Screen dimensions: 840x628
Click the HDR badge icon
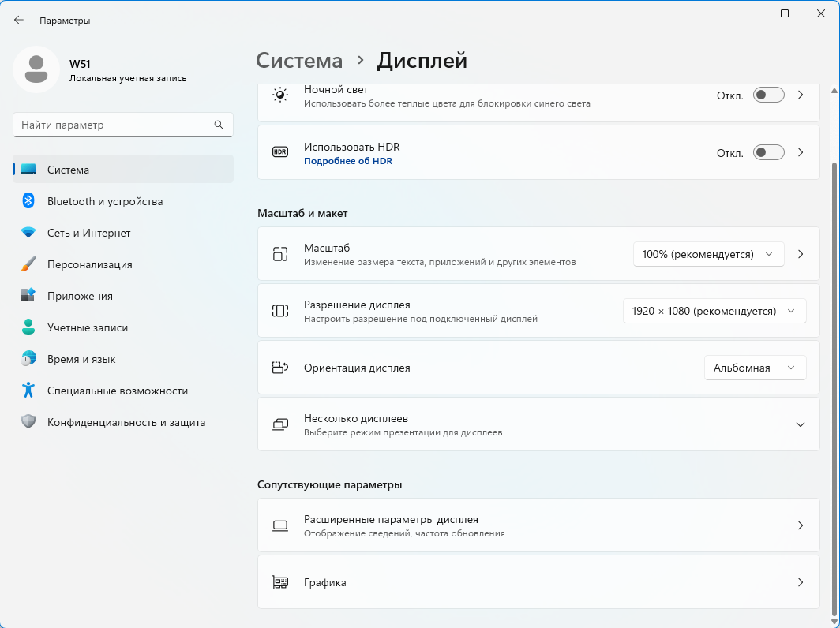pos(280,152)
